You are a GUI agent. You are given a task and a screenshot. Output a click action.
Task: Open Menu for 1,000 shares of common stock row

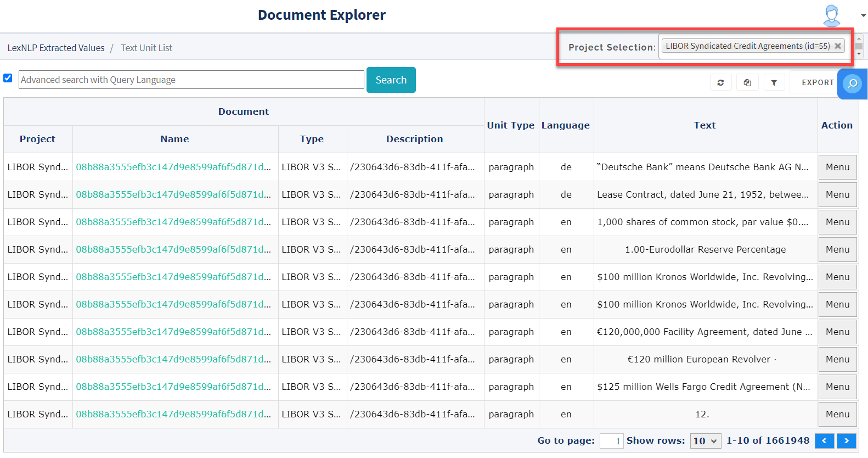coord(838,222)
